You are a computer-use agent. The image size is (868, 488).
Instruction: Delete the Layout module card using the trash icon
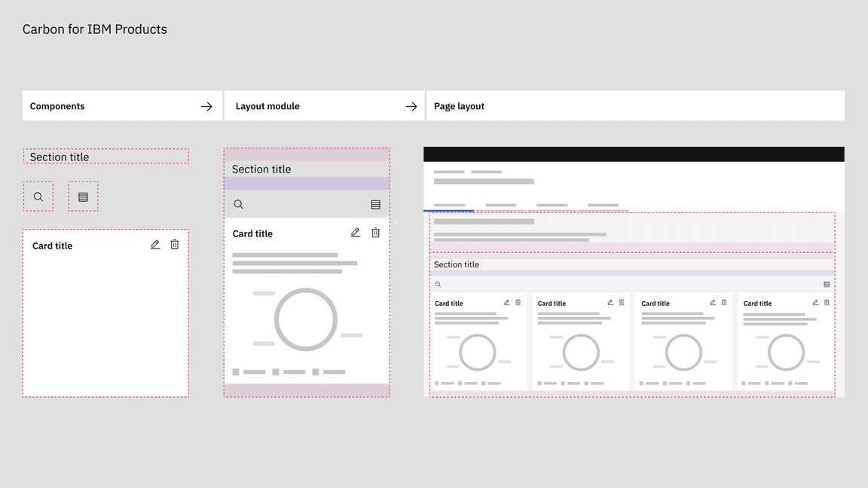pyautogui.click(x=375, y=233)
